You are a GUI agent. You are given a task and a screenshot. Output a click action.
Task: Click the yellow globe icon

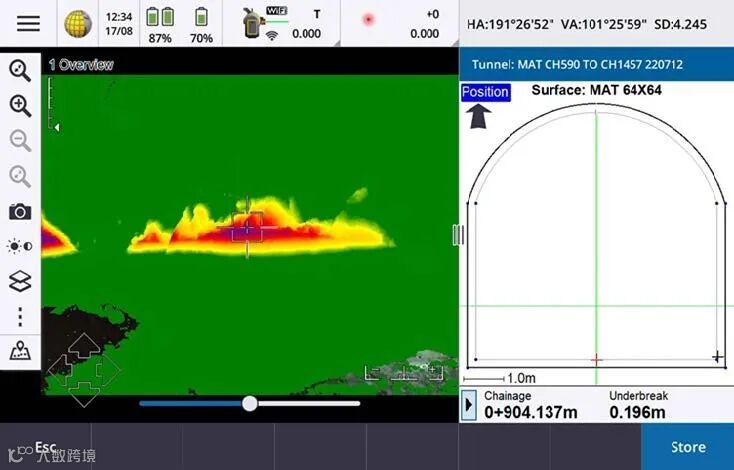pos(78,23)
